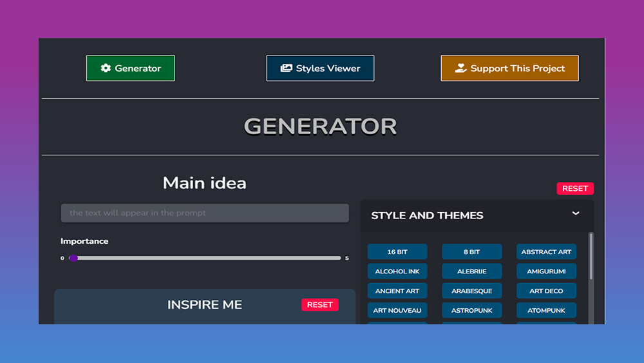Click the Importance slider handle

pyautogui.click(x=73, y=258)
